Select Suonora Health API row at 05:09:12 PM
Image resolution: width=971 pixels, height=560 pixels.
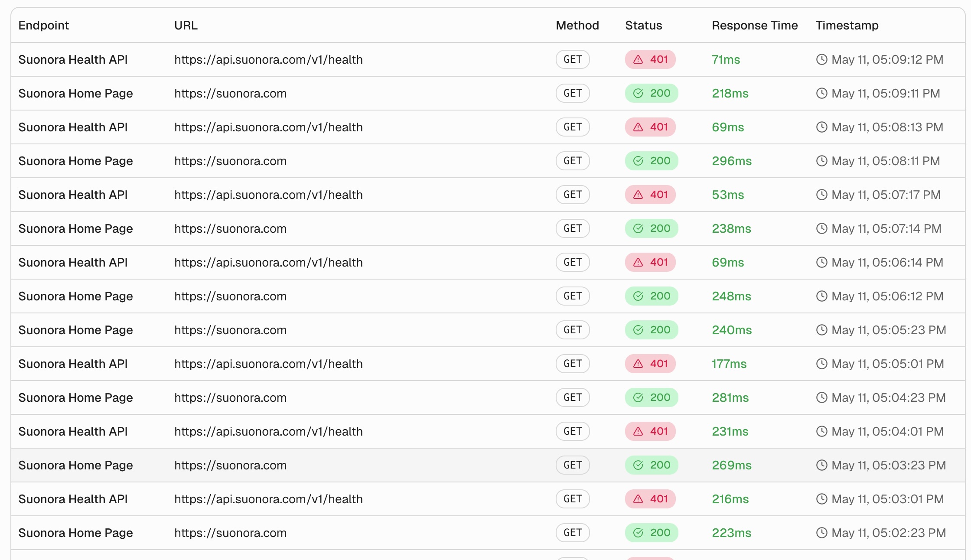(488, 59)
